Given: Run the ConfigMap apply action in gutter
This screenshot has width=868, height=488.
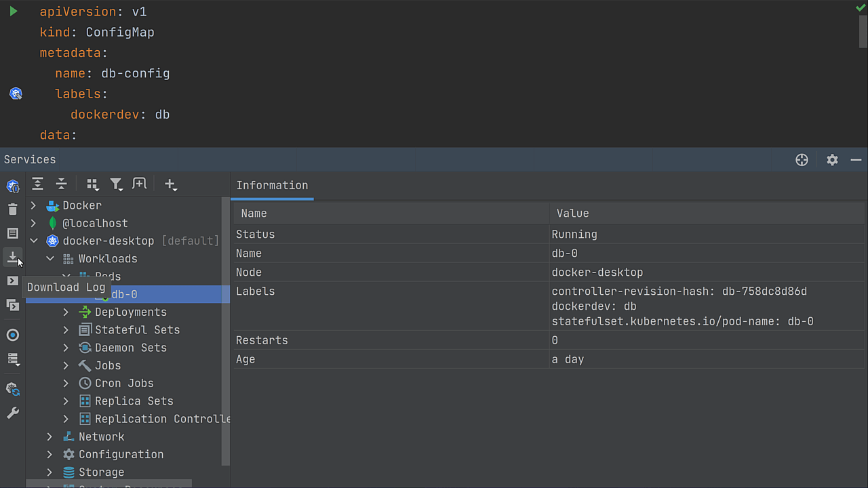Looking at the screenshot, I should (13, 11).
